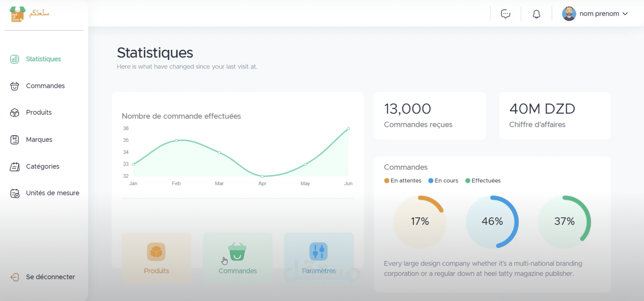Click the Marques bookmark icon
Image resolution: width=644 pixels, height=301 pixels.
pos(14,139)
